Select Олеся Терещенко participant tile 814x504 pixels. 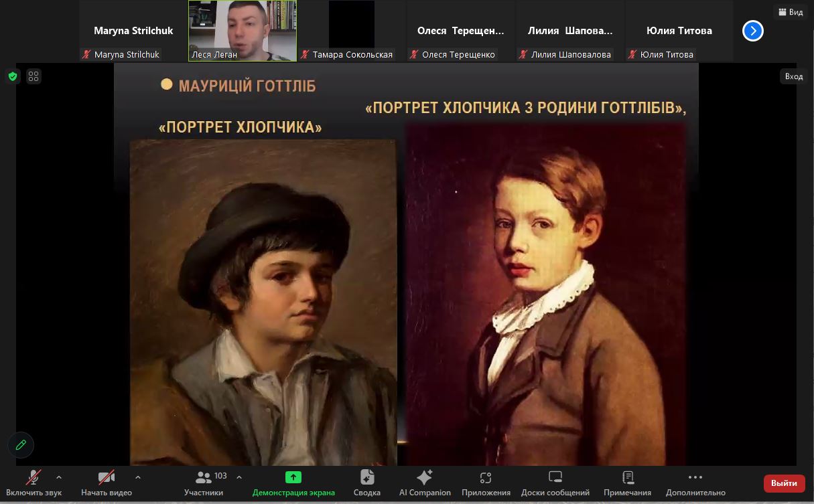point(461,31)
